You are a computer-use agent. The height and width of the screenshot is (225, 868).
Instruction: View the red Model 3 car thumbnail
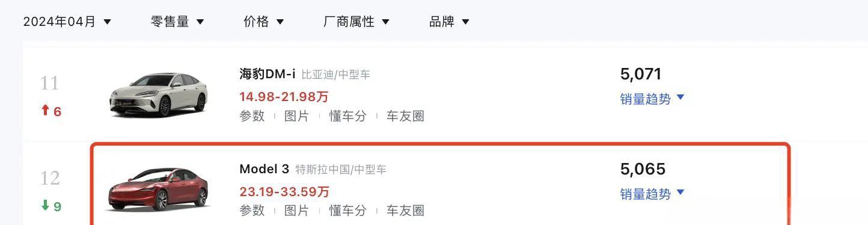coord(159,188)
